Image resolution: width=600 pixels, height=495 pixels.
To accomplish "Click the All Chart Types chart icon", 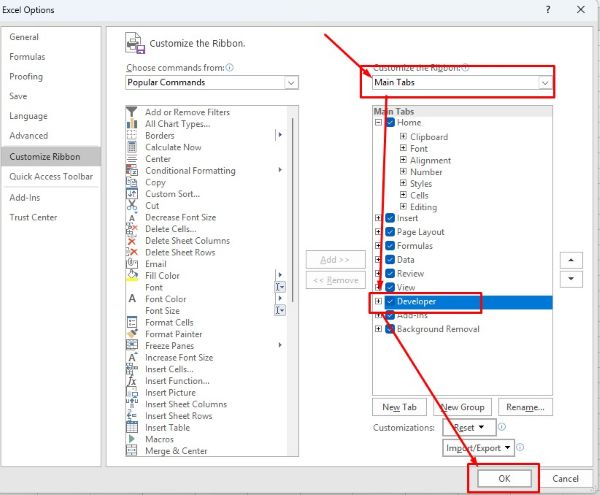I will click(132, 124).
